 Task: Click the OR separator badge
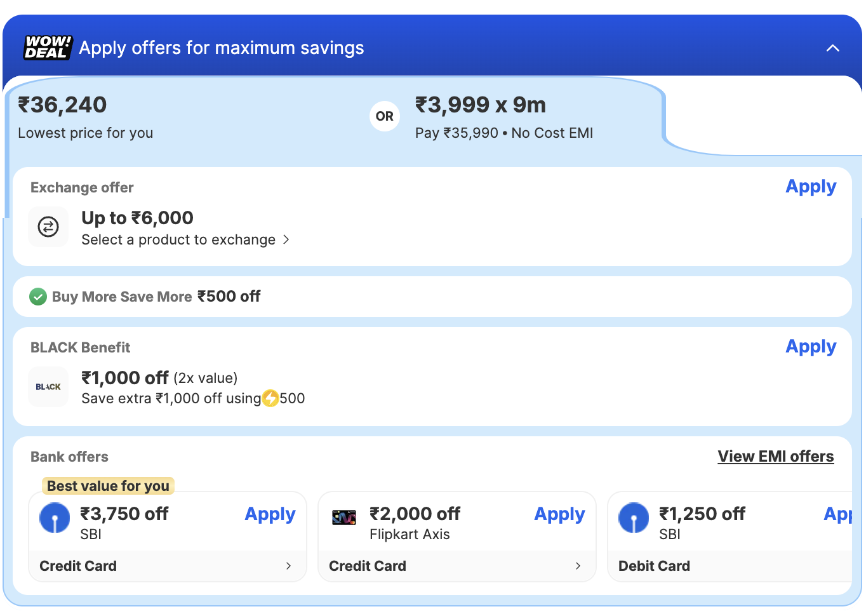click(385, 116)
